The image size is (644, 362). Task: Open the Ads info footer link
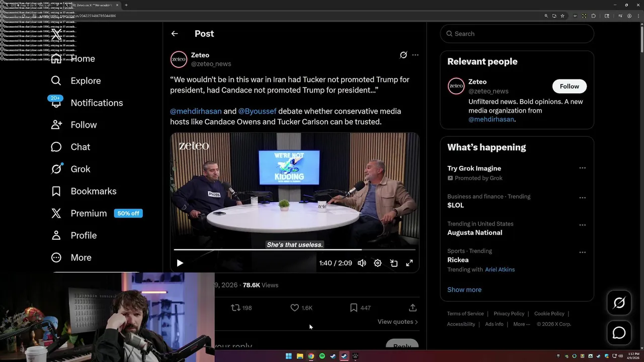[494, 324]
